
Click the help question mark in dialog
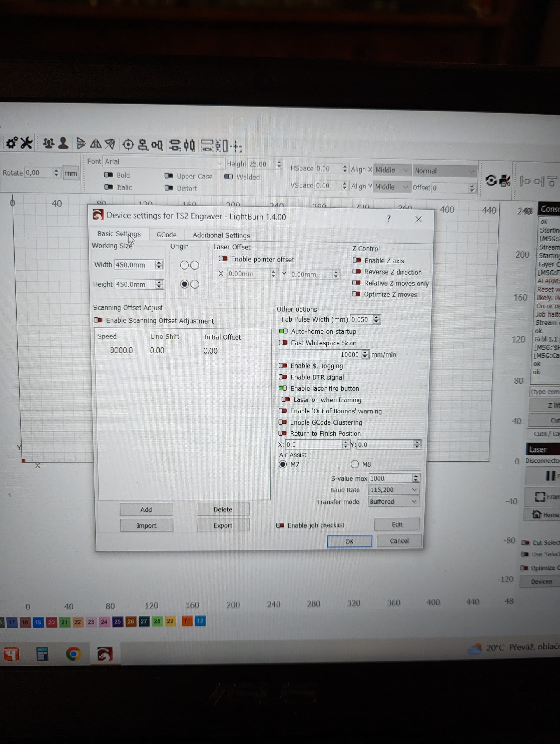click(388, 219)
